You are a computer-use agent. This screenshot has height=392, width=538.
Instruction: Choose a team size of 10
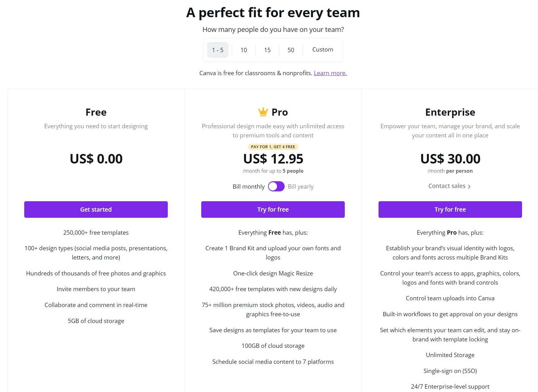pos(244,50)
